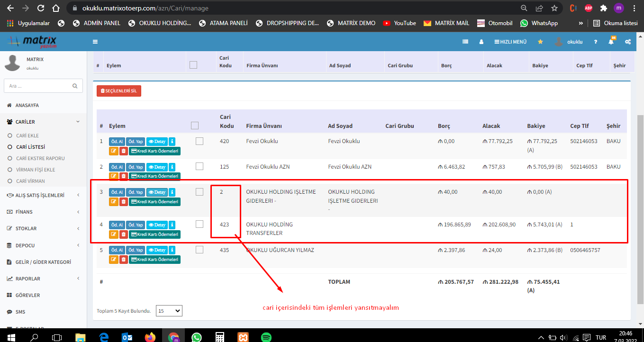Open the settings gears icon
The width and height of the screenshot is (644, 342).
pos(628,42)
